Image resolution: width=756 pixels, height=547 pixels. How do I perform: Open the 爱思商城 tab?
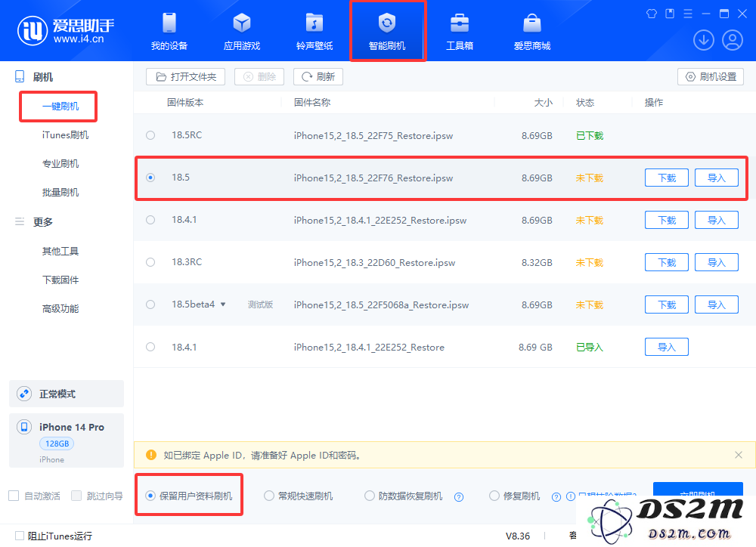pyautogui.click(x=532, y=31)
